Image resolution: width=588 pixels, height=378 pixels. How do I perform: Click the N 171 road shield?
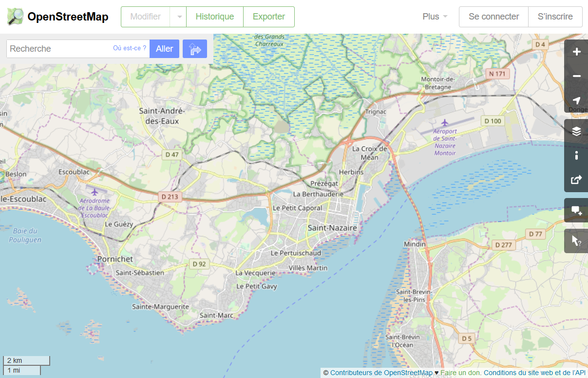[498, 74]
